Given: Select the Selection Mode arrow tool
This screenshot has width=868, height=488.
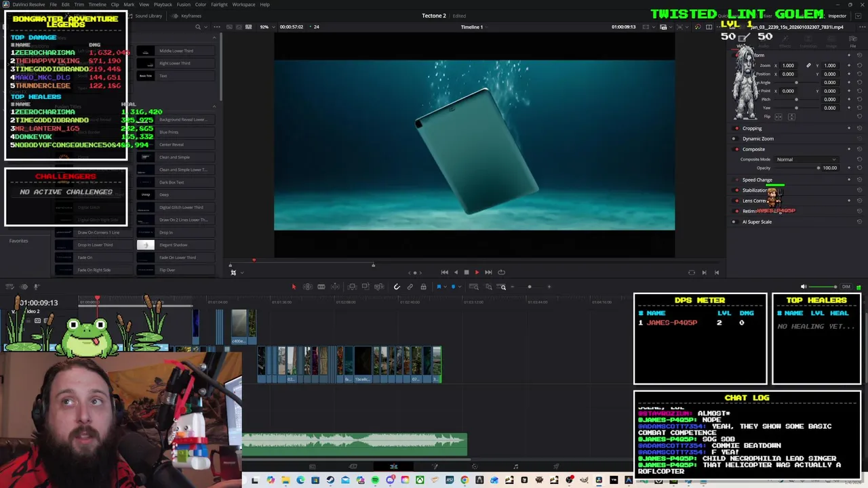Looking at the screenshot, I should [x=294, y=287].
